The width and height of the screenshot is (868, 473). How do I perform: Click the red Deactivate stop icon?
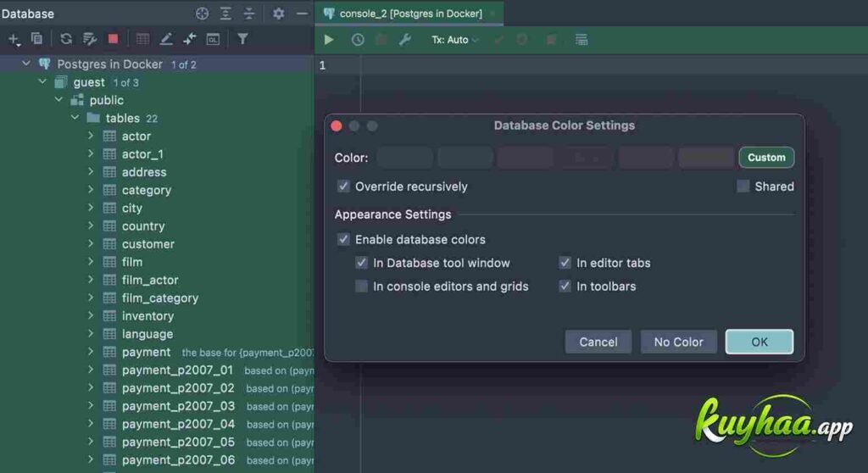[x=113, y=39]
